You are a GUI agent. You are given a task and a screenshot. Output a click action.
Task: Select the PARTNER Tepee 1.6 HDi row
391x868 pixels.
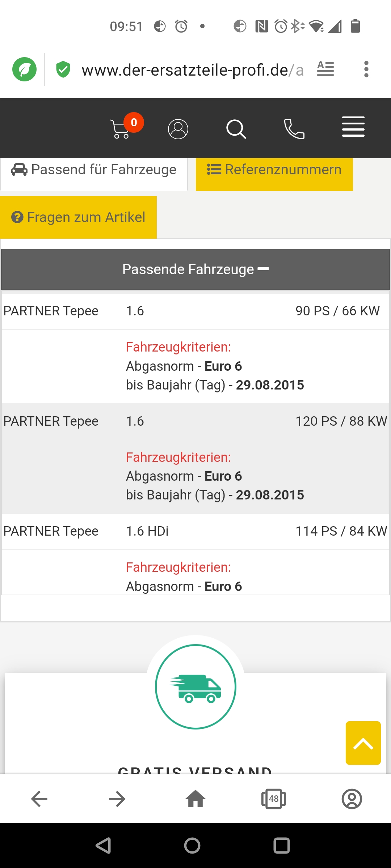(195, 531)
